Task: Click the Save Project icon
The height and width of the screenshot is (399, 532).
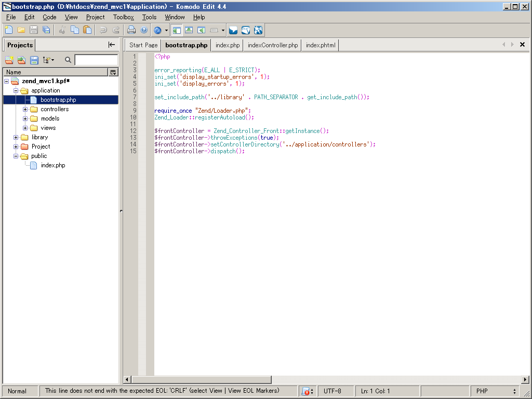Action: 34,60
